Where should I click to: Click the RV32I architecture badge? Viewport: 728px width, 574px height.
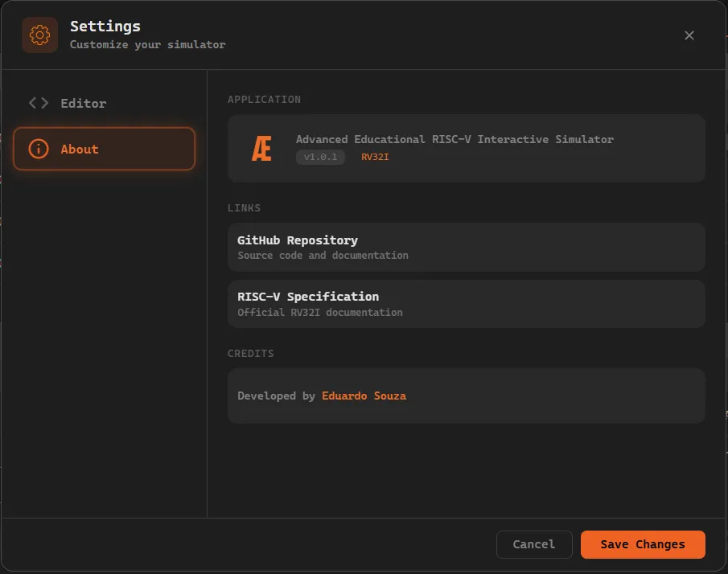tap(375, 157)
